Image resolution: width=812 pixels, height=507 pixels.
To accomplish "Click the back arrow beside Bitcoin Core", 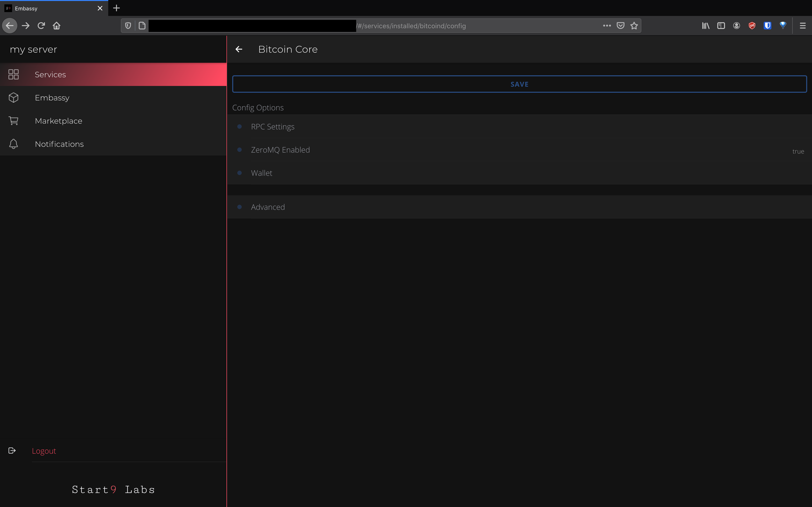I will [x=239, y=49].
